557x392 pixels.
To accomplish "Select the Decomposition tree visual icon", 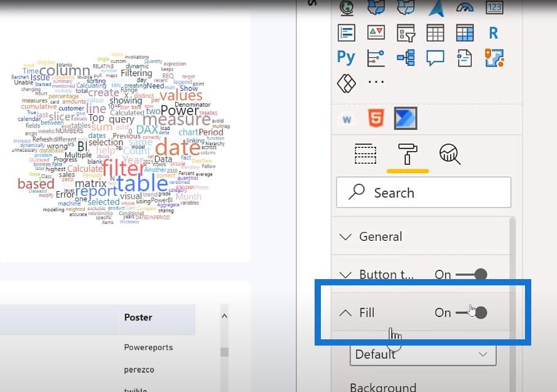I will (x=406, y=58).
